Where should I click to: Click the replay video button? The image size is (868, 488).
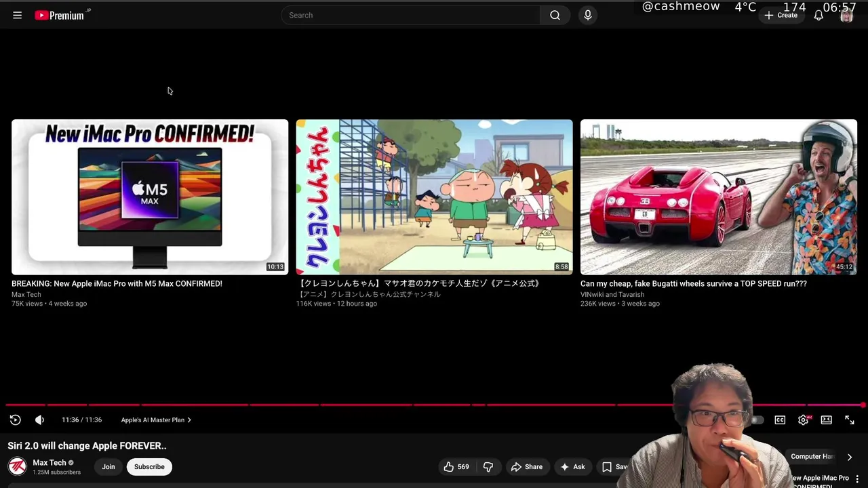click(x=15, y=420)
